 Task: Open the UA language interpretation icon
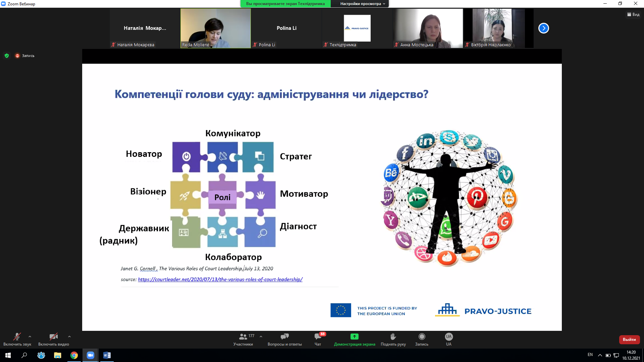[x=448, y=337]
